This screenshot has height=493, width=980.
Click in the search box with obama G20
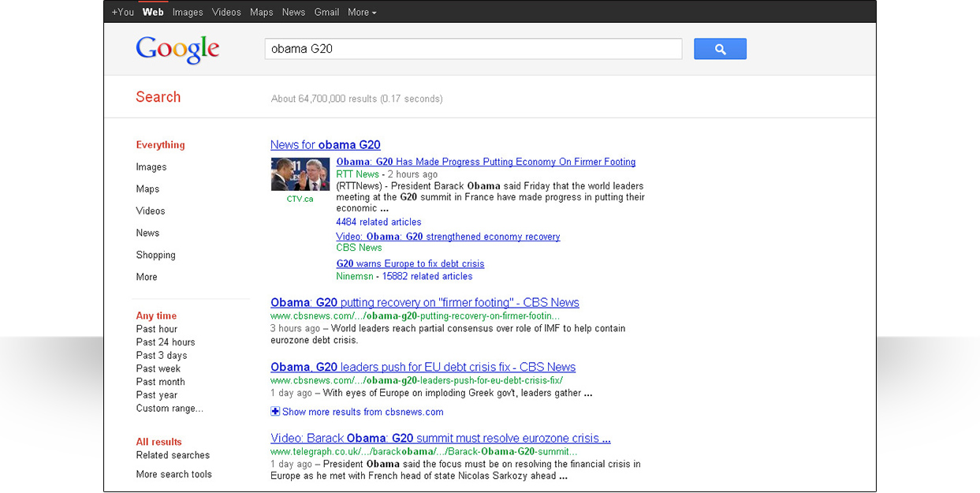473,49
